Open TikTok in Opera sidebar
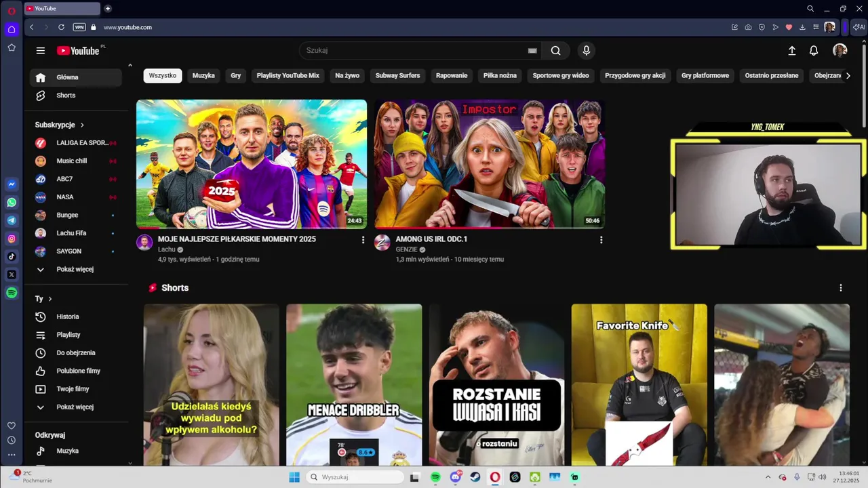The width and height of the screenshot is (868, 488). (12, 256)
